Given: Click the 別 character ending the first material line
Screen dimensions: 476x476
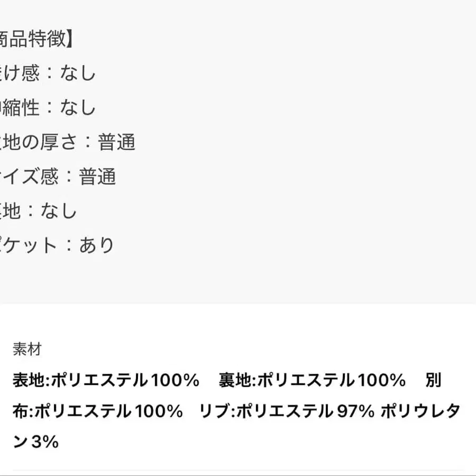Looking at the screenshot, I should tap(433, 380).
